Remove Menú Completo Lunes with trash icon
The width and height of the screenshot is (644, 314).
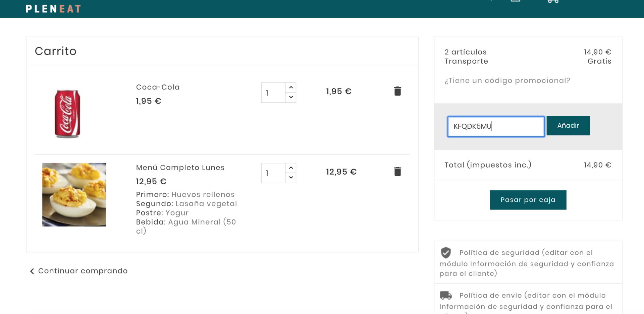coord(397,172)
